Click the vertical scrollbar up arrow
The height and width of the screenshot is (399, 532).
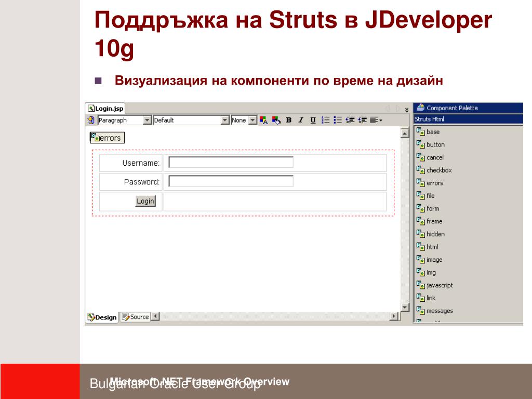coord(405,134)
